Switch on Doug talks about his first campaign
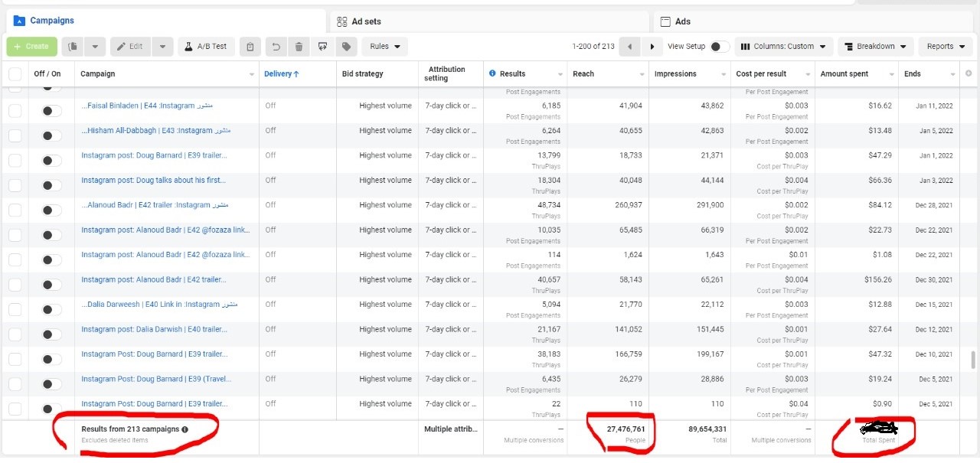The image size is (980, 463). [51, 185]
